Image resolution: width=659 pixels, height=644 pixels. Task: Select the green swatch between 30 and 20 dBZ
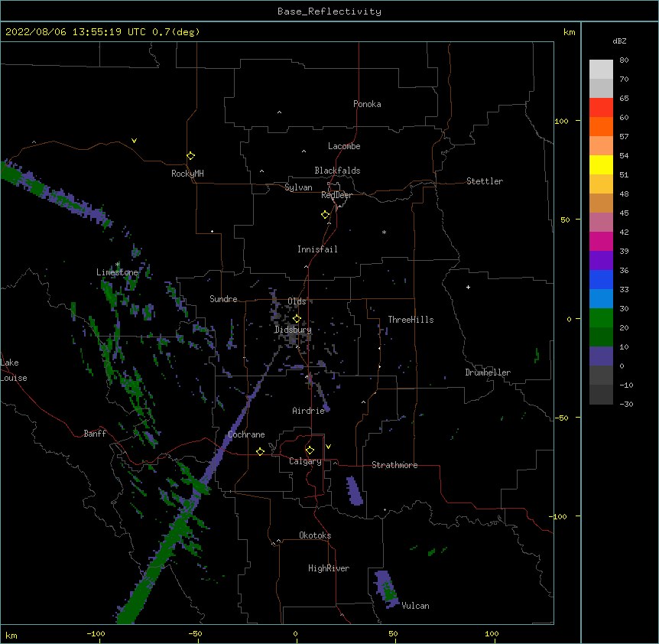601,318
